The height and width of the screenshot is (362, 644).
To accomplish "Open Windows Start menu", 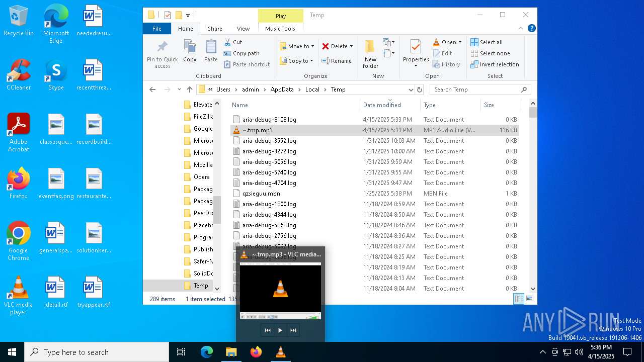I will 12,352.
